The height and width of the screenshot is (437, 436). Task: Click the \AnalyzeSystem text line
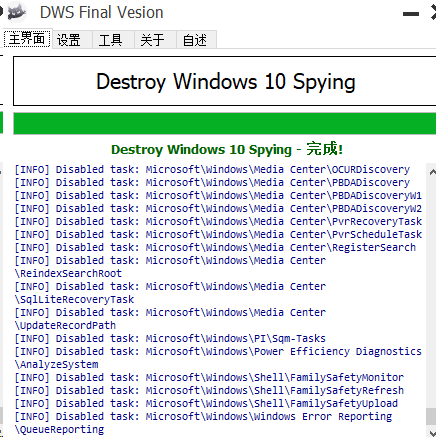pyautogui.click(x=56, y=365)
